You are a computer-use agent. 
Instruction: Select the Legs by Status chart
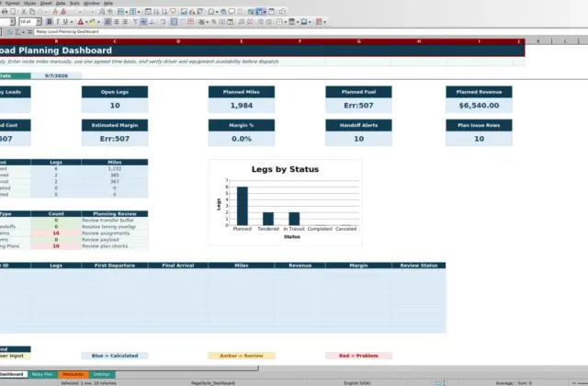[286, 202]
